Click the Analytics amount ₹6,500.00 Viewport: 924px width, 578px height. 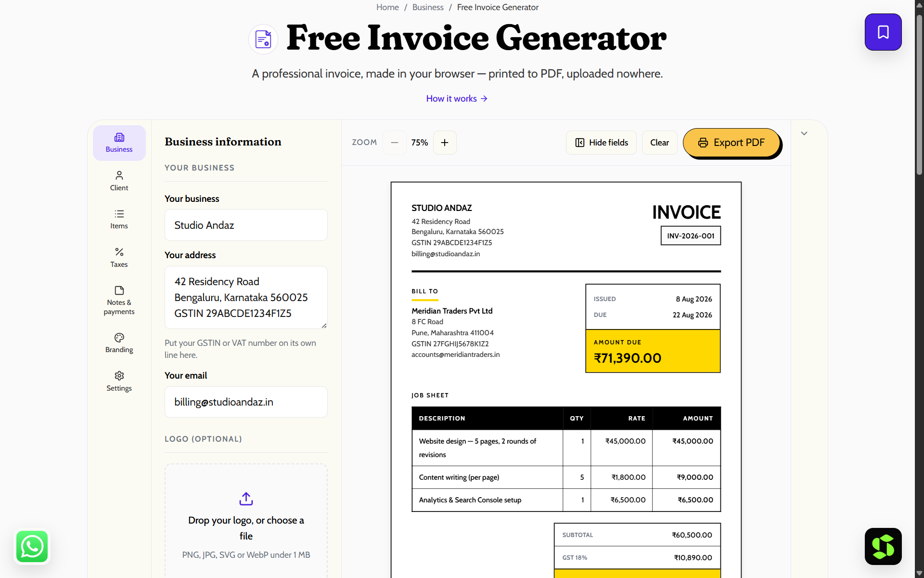point(695,500)
